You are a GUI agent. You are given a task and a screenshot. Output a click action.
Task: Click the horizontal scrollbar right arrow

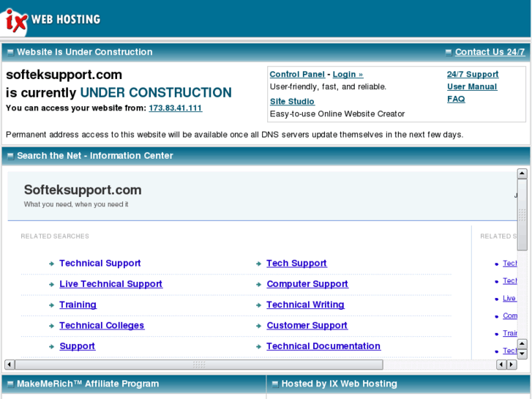pos(512,365)
